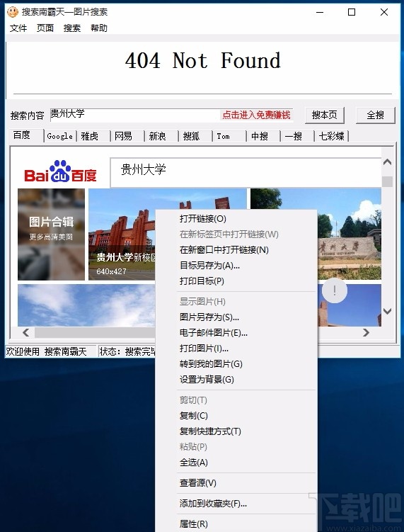Image resolution: width=404 pixels, height=532 pixels.
Task: Switch to the Google tab
Action: 60,136
